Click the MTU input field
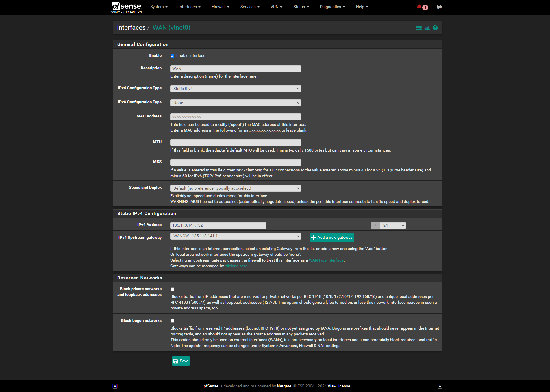 point(236,143)
